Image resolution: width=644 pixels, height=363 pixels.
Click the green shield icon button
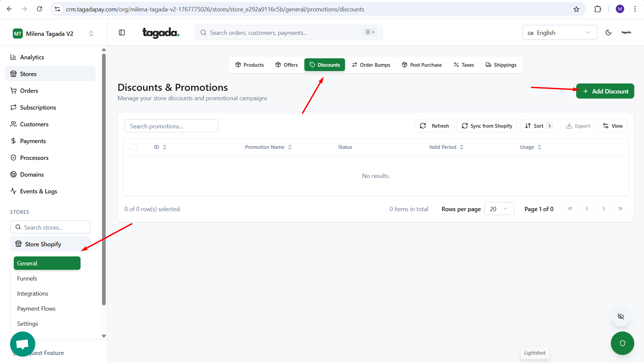(x=622, y=343)
